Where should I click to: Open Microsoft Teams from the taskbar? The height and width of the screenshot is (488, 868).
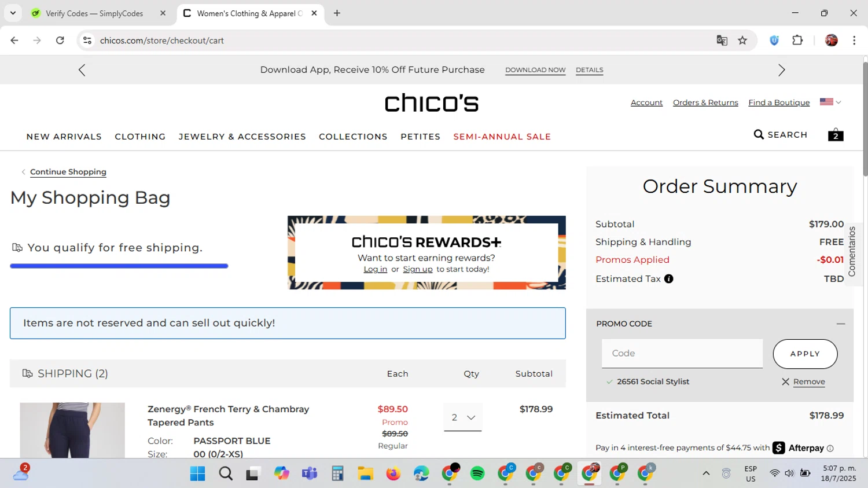pyautogui.click(x=310, y=474)
